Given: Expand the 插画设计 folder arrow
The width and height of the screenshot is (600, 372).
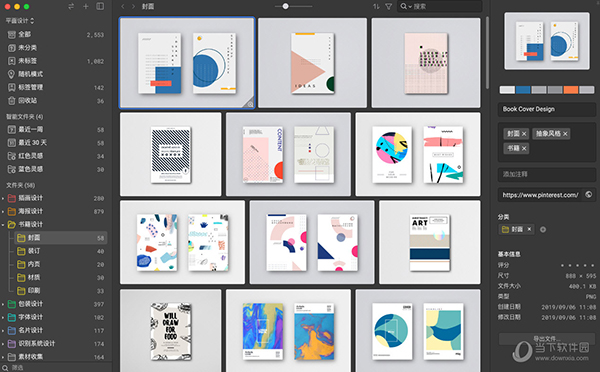Looking at the screenshot, I should [3, 198].
